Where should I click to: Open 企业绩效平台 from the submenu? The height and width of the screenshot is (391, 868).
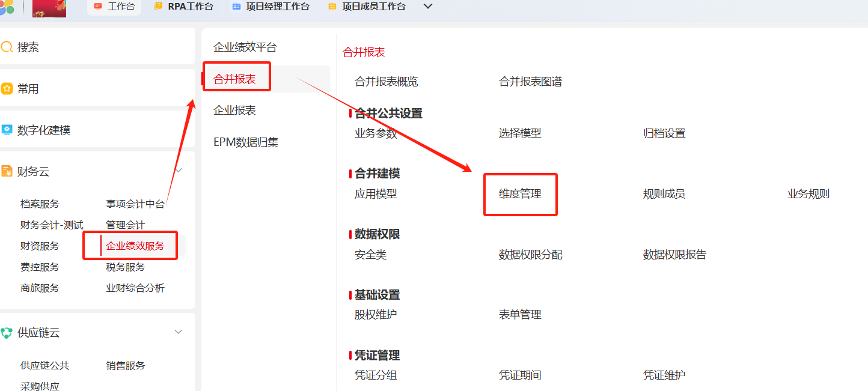[245, 47]
